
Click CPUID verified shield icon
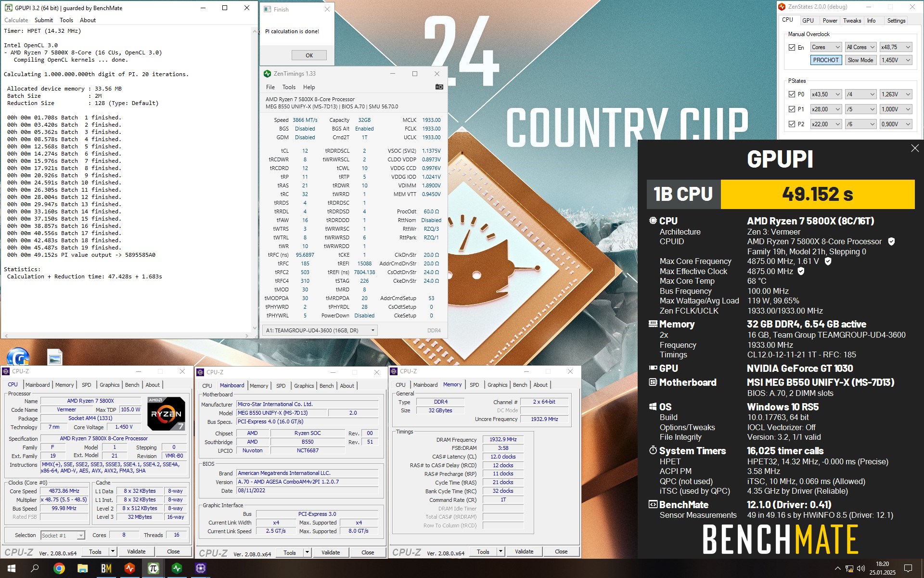click(x=891, y=242)
